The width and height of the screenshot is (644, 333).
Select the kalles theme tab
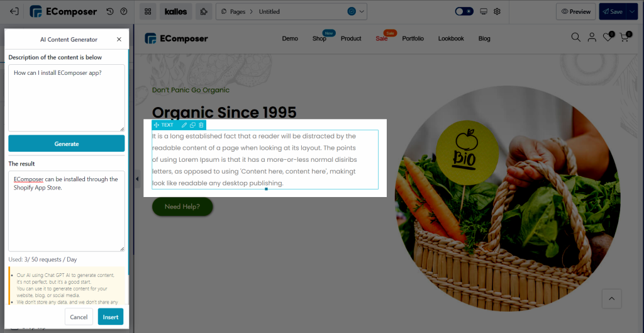click(176, 11)
